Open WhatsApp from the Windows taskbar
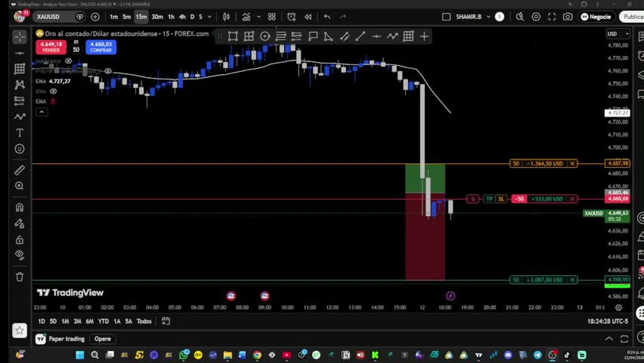 coord(184,355)
